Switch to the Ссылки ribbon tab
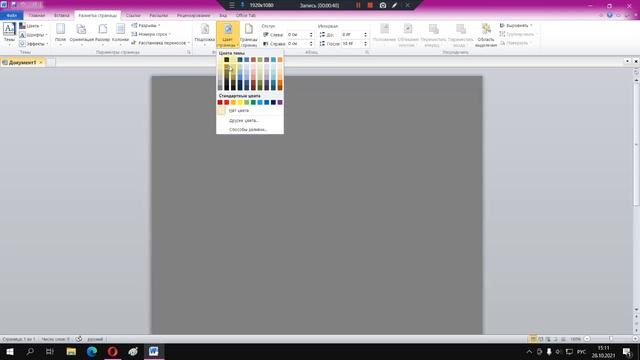Screen dimensions: 640x360 [133, 16]
